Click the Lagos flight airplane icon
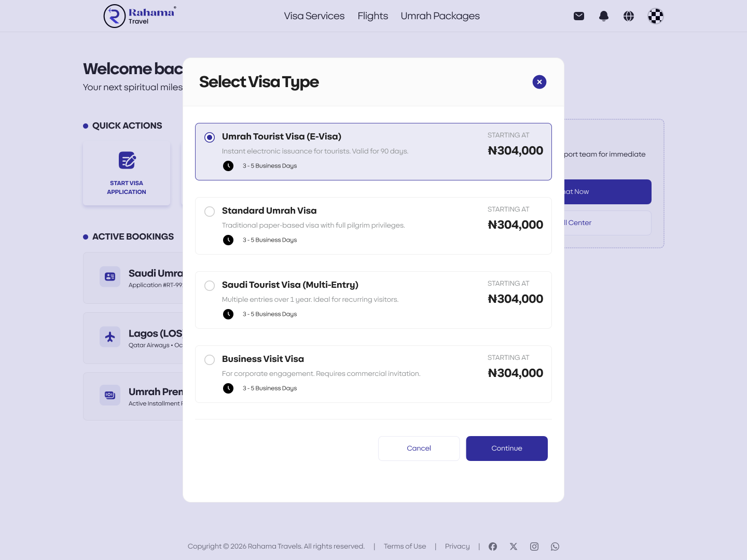 point(110,337)
